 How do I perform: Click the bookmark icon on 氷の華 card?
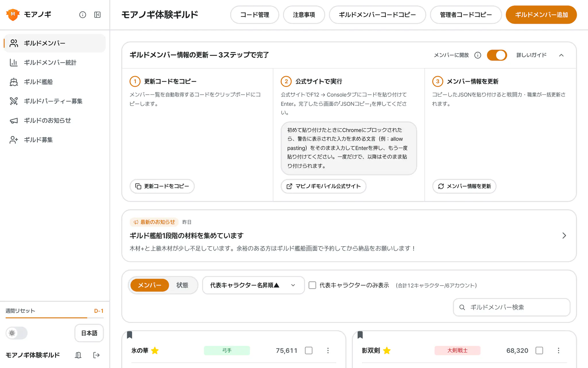click(129, 335)
